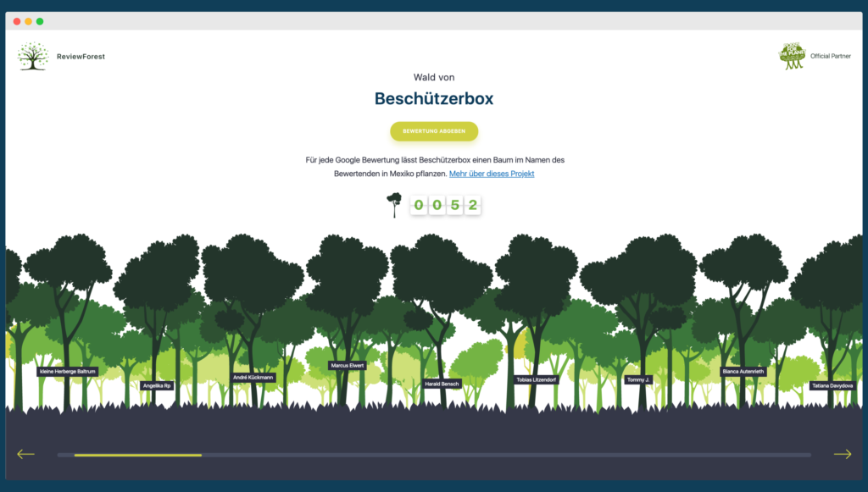Minimize the window with the yellow button

[28, 21]
